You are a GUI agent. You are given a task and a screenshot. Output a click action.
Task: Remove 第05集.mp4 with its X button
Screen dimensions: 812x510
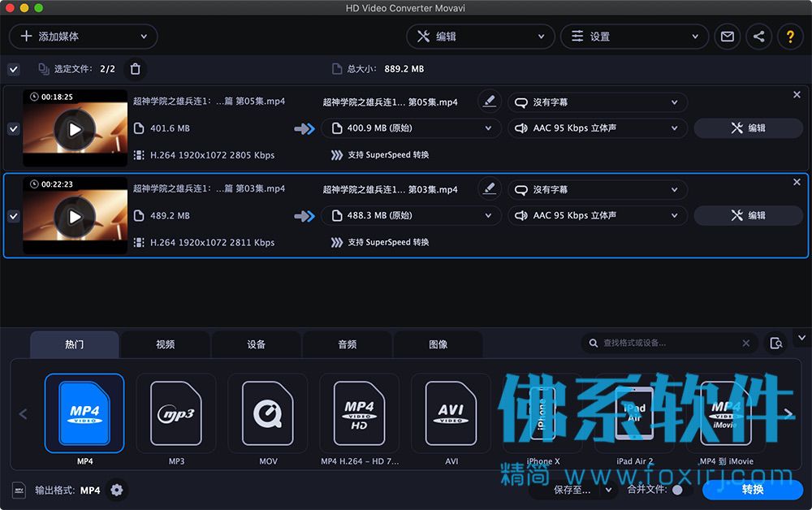797,95
